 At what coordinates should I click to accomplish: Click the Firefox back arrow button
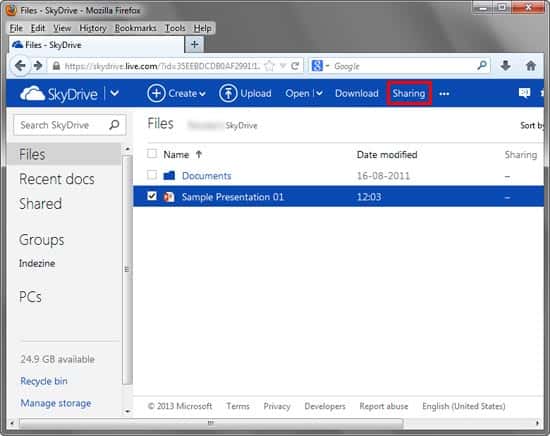[20, 66]
